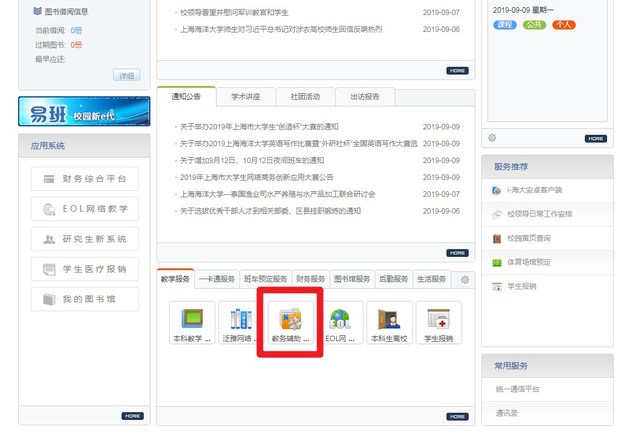Click the 易班 campus banner
The width and height of the screenshot is (638, 435).
(84, 112)
